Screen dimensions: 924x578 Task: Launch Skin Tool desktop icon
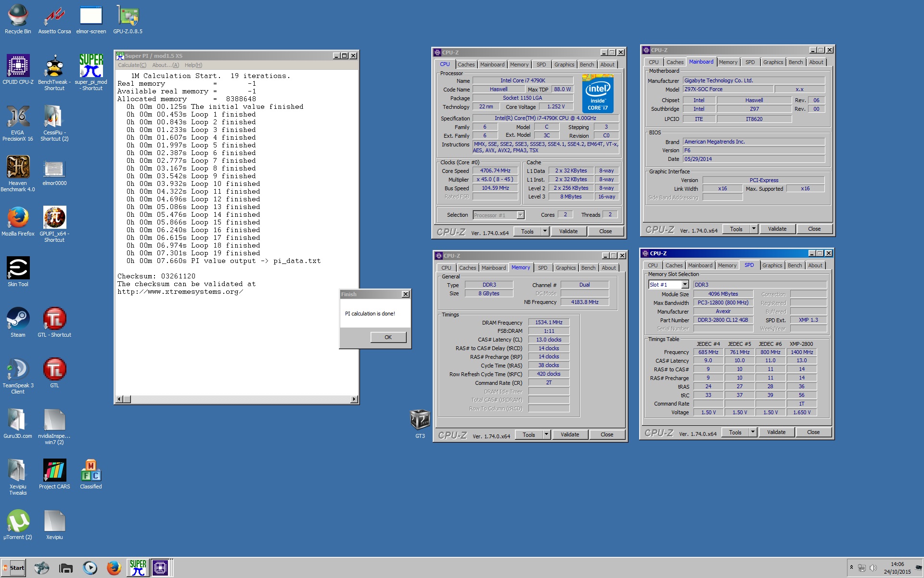(x=18, y=272)
